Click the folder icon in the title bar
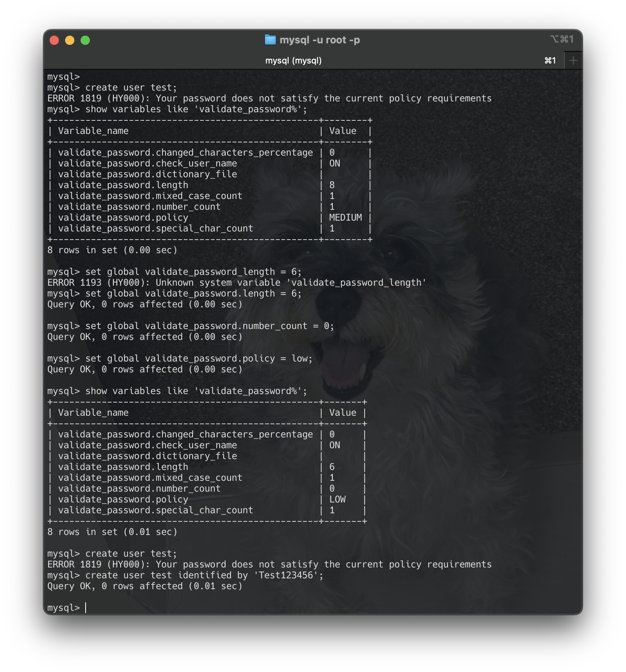This screenshot has width=626, height=672. click(x=270, y=39)
